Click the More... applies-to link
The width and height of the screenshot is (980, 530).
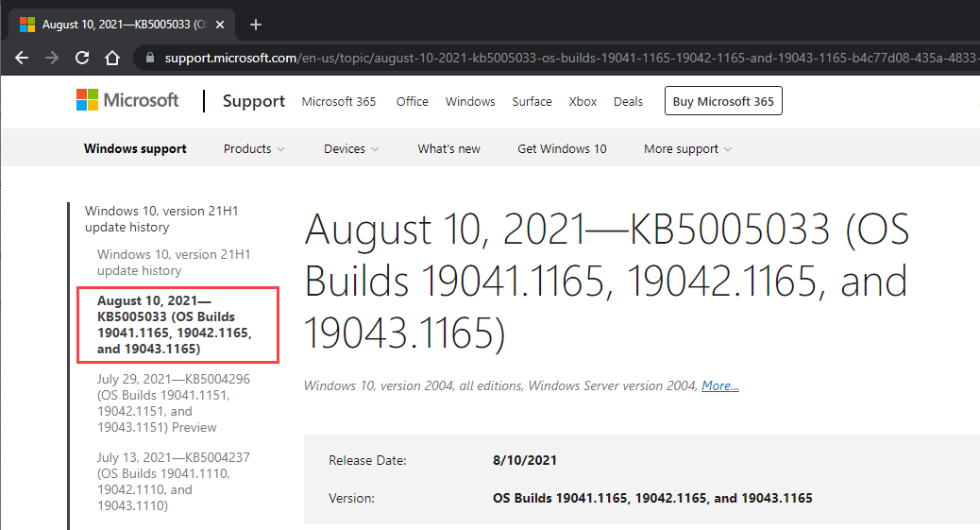[720, 385]
